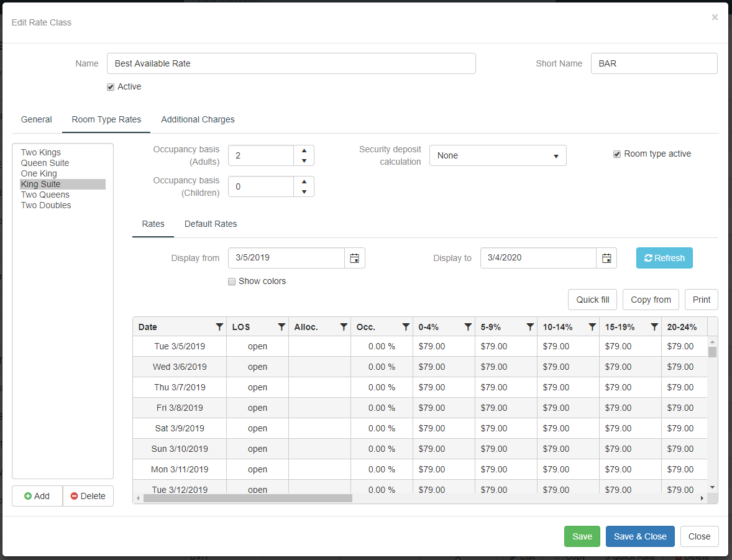Click the LOS cell for Thu 3/7/2019
The image size is (732, 560).
258,388
